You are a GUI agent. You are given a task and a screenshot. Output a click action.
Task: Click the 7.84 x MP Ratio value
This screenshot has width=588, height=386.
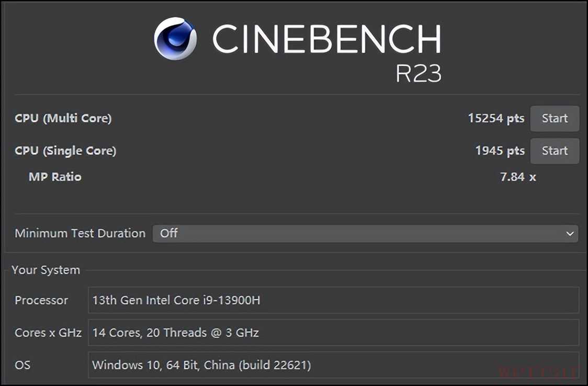[518, 177]
